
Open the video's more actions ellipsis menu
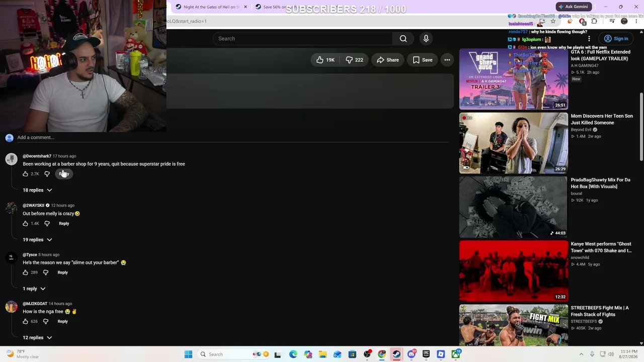tap(447, 60)
